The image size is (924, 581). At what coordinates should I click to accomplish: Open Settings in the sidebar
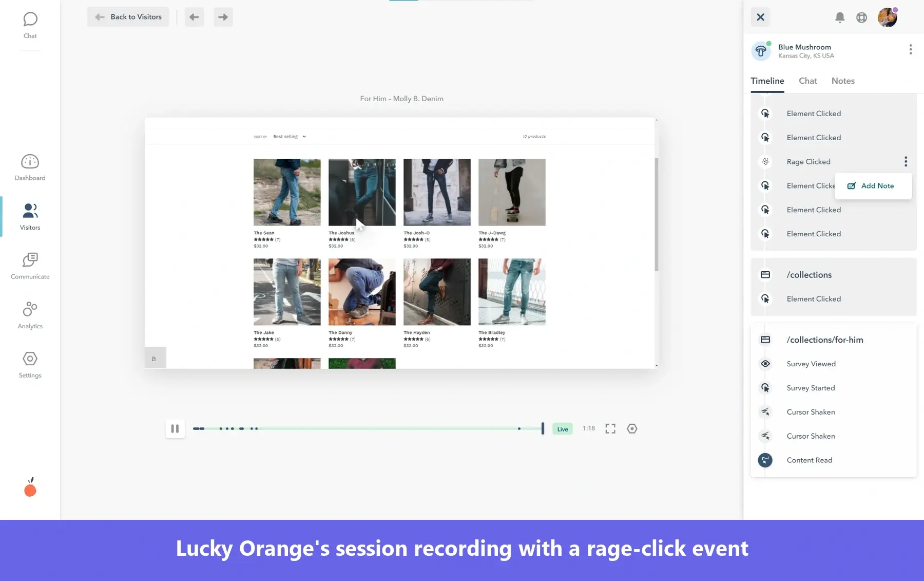coord(30,365)
